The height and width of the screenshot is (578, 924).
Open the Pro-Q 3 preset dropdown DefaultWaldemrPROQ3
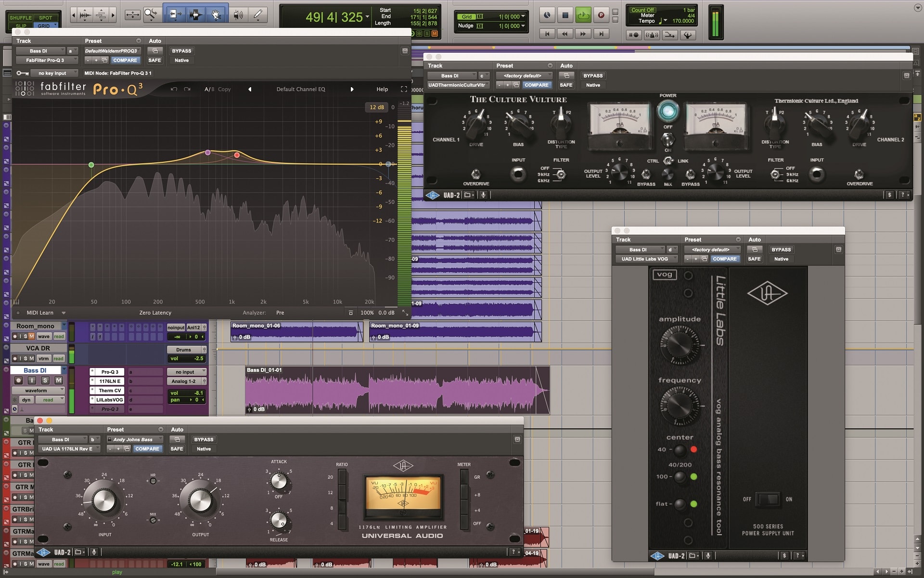(112, 51)
